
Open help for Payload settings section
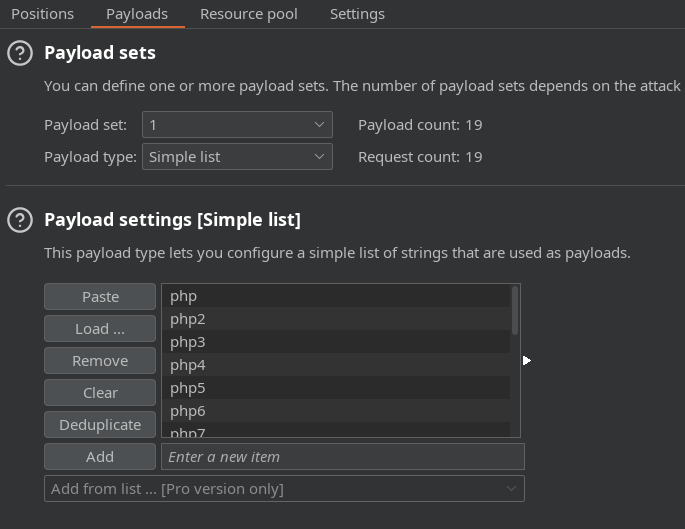point(20,220)
